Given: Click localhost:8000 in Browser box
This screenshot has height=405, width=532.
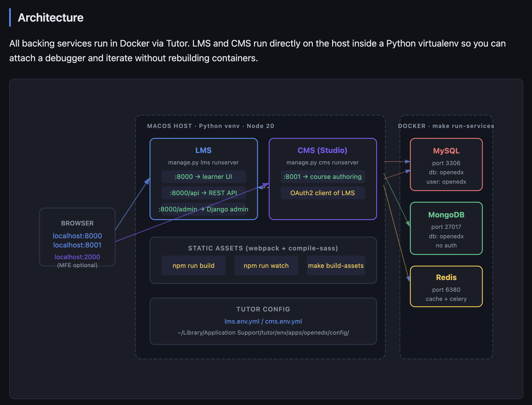Looking at the screenshot, I should pos(77,236).
